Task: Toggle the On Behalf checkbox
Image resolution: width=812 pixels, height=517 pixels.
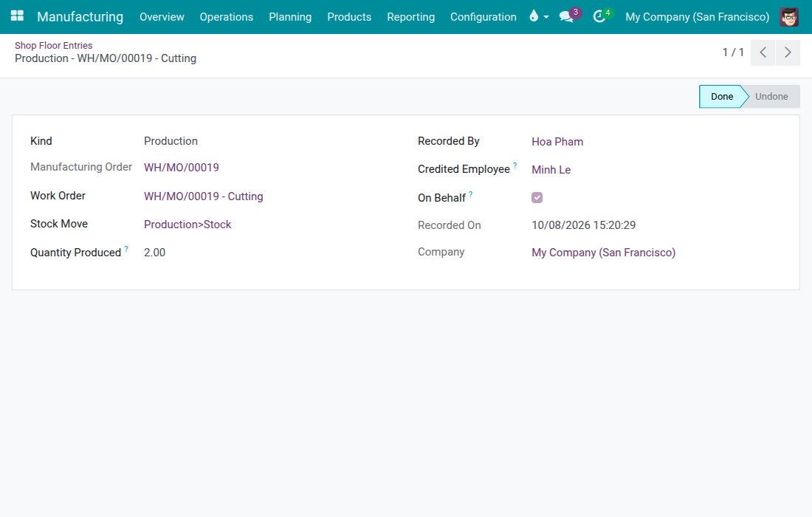Action: coord(537,197)
